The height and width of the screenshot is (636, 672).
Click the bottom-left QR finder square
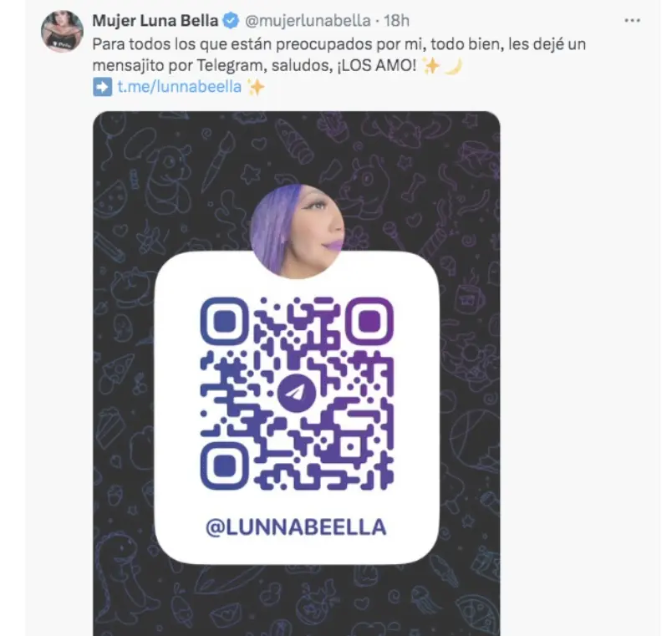(x=224, y=466)
